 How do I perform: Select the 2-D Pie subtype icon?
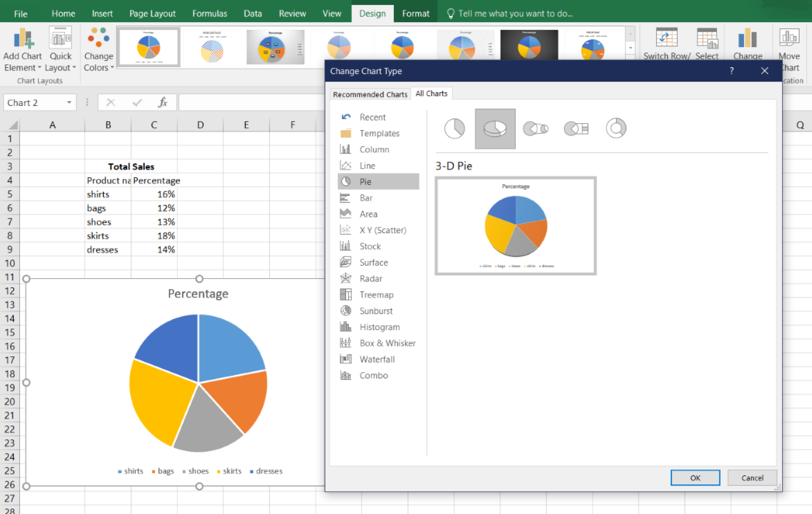coord(454,128)
